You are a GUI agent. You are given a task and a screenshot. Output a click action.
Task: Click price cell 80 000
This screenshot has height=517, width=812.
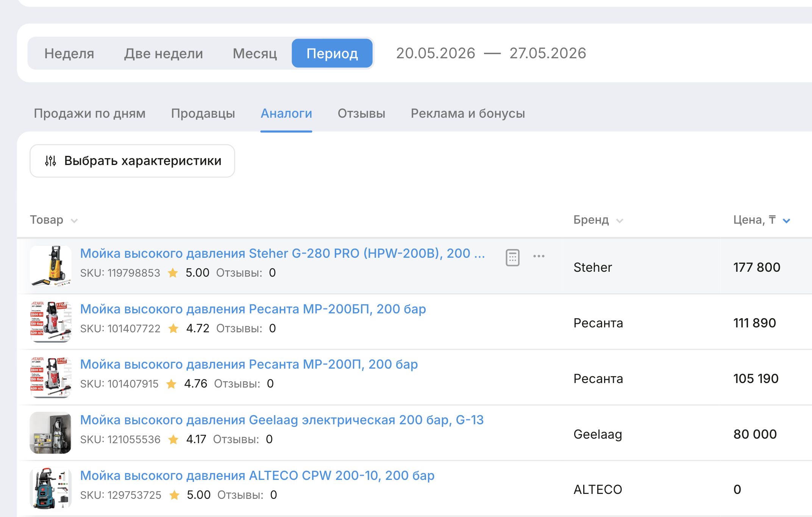point(755,434)
